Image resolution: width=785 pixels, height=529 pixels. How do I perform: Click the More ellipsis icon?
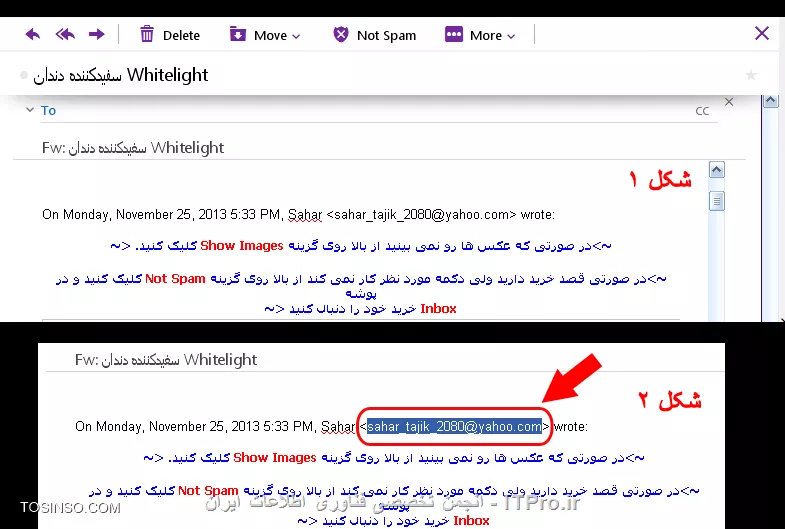pyautogui.click(x=454, y=35)
